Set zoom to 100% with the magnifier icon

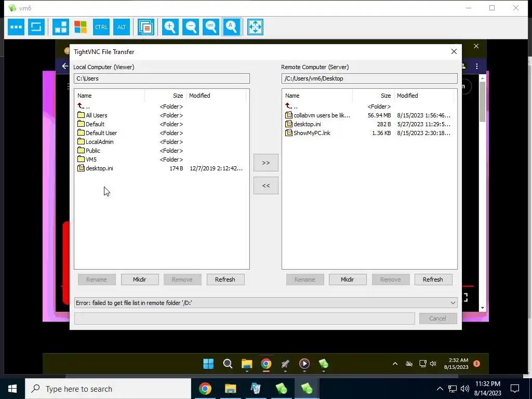pyautogui.click(x=211, y=27)
